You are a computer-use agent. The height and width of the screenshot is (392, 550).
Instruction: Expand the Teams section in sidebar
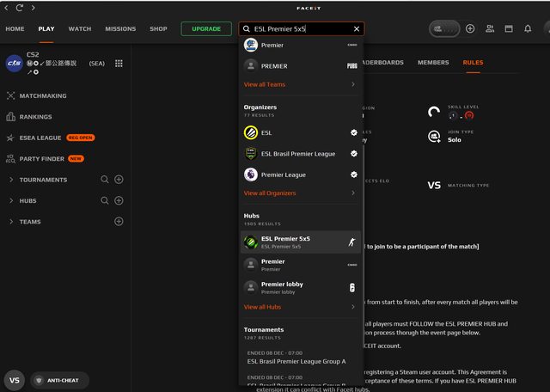pos(11,222)
